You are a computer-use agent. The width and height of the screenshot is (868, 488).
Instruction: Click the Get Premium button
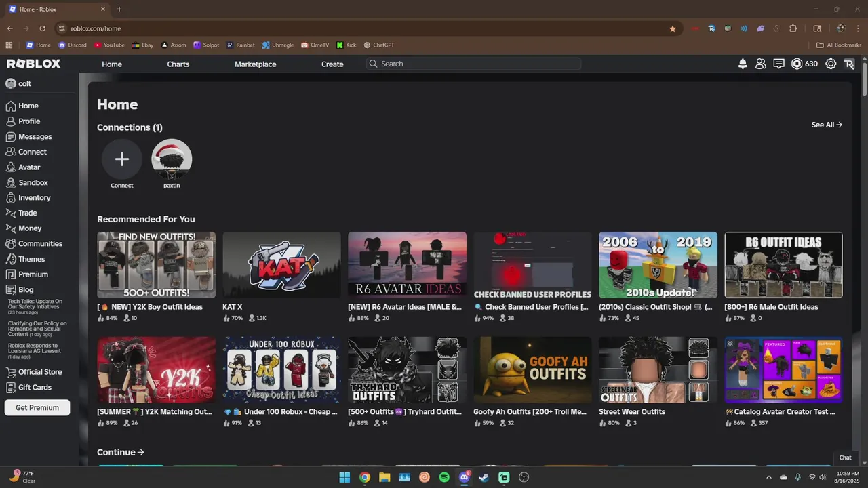click(37, 407)
